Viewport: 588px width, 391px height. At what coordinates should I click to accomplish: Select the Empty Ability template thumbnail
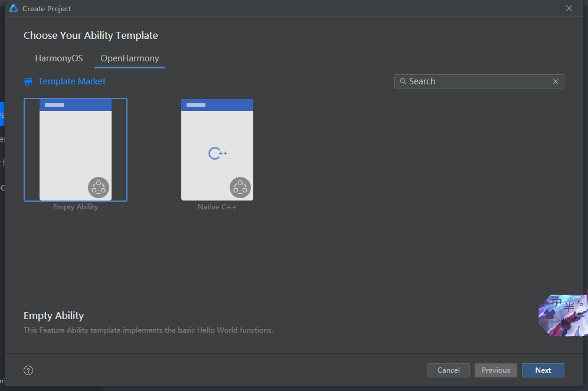pos(76,150)
